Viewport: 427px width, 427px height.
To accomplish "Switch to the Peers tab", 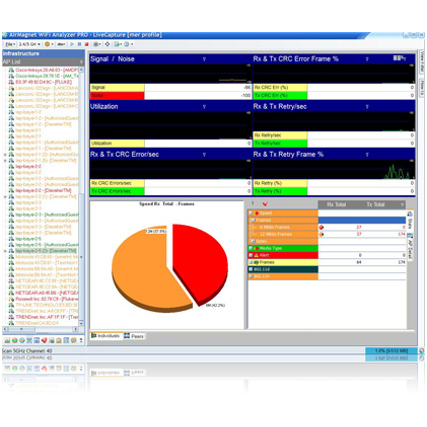I will point(134,336).
